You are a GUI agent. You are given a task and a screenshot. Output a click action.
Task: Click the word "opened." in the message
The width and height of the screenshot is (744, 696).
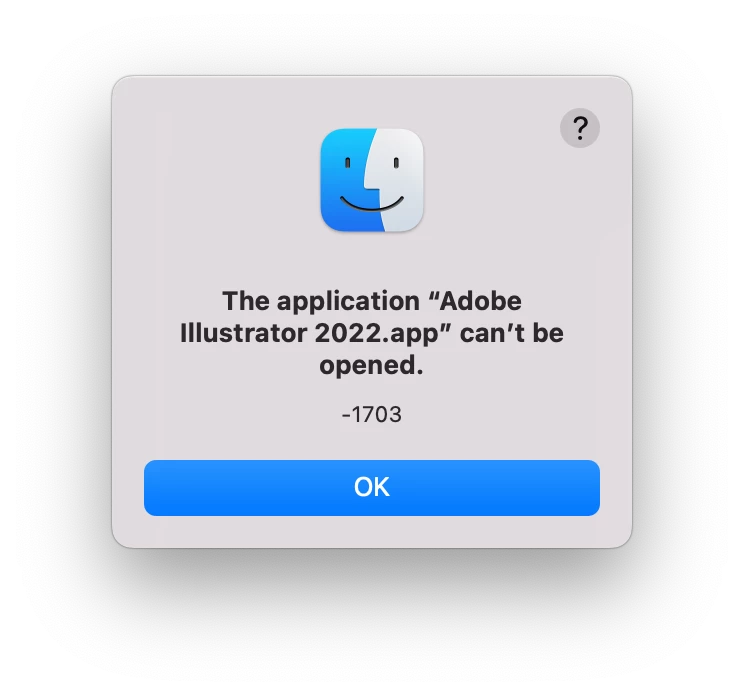pyautogui.click(x=371, y=365)
